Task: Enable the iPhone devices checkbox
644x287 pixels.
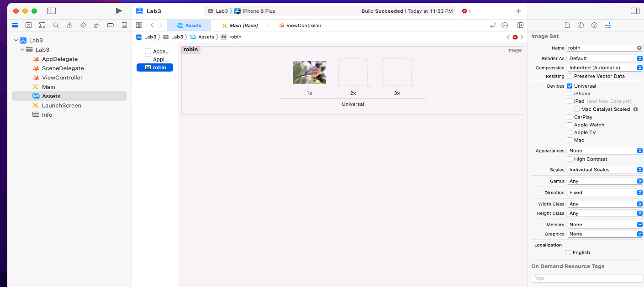Action: point(570,94)
